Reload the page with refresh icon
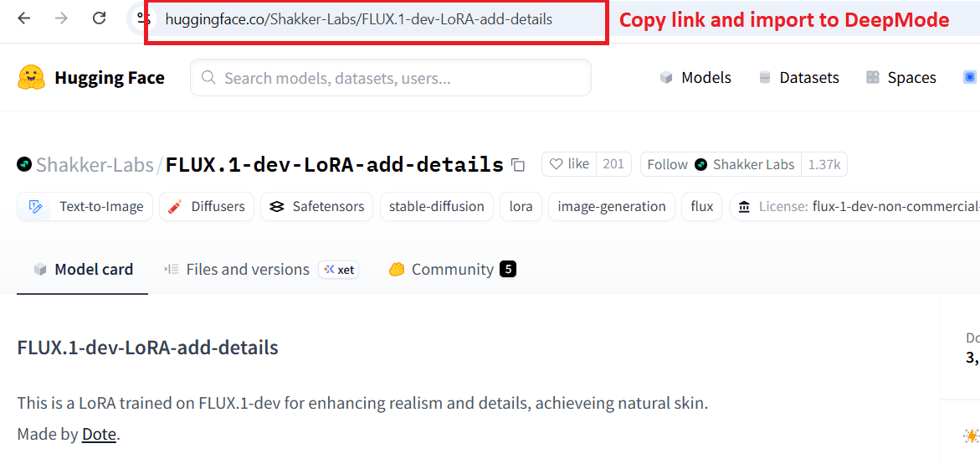980x459 pixels. pyautogui.click(x=99, y=18)
